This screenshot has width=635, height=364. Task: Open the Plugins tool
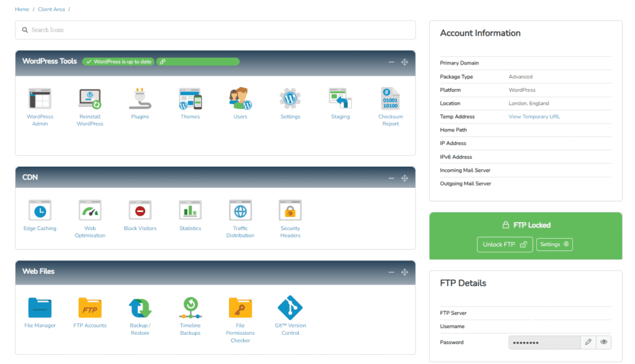(140, 99)
